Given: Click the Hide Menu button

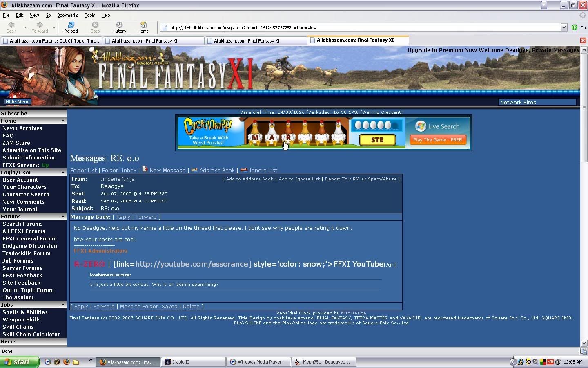Looking at the screenshot, I should tap(18, 101).
